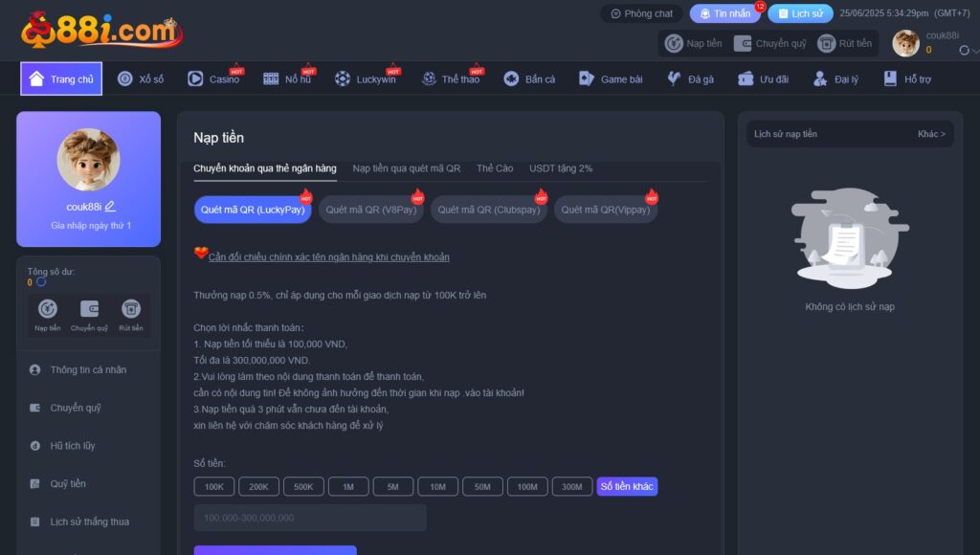Expand Khác > deposit history

click(931, 134)
